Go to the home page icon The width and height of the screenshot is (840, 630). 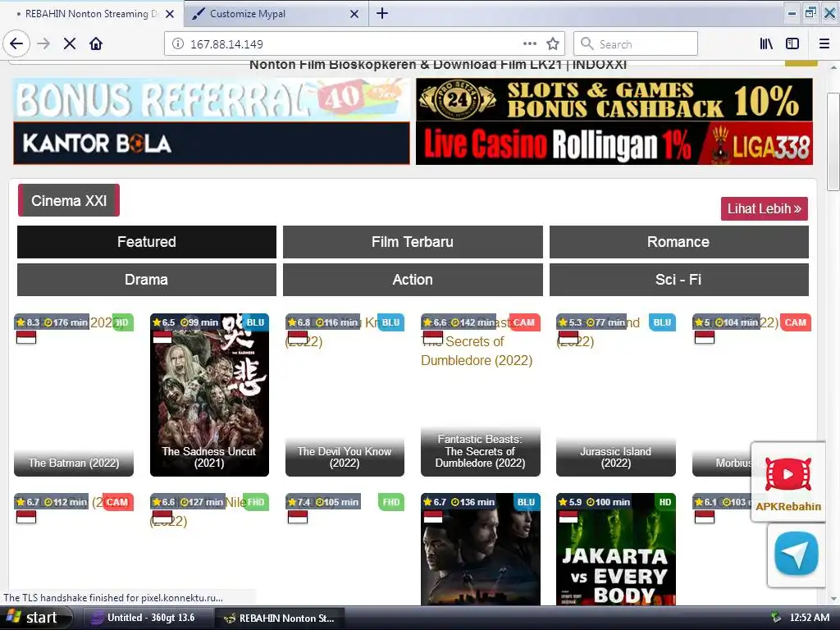[96, 44]
